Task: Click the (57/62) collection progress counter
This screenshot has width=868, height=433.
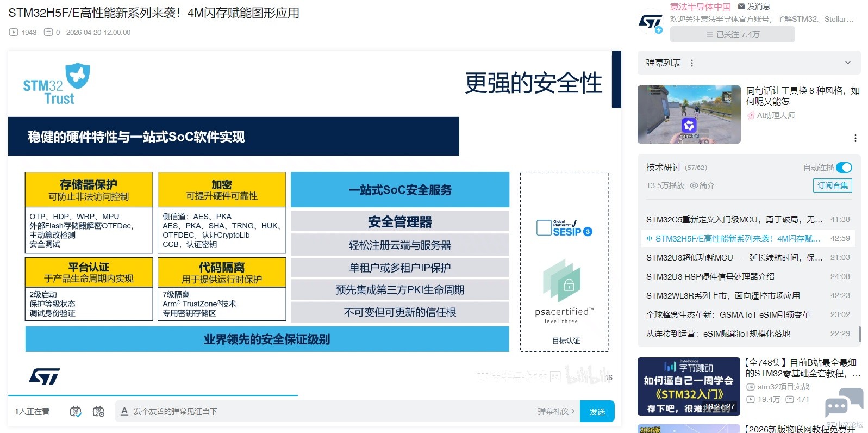Action: coord(696,168)
